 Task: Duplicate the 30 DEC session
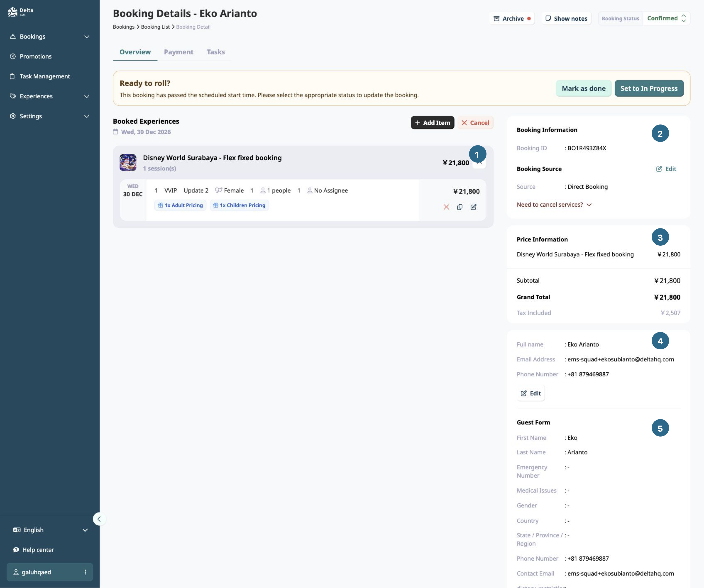click(460, 207)
